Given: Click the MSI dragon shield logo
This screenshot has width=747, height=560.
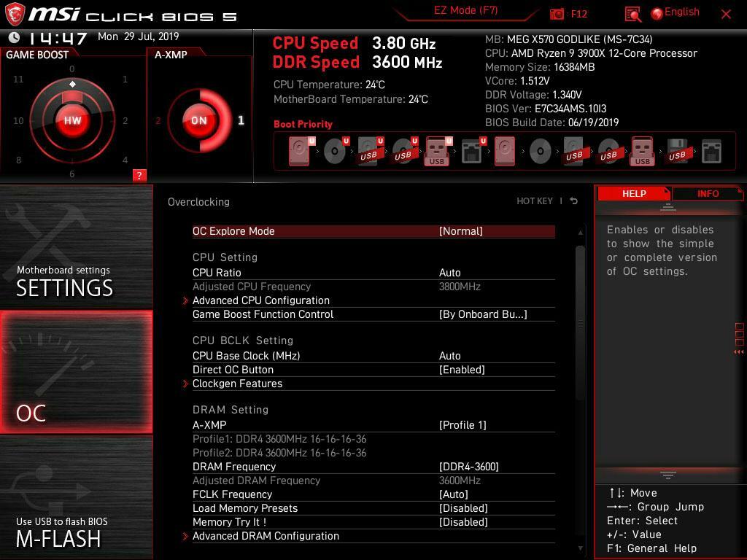Looking at the screenshot, I should [x=15, y=15].
